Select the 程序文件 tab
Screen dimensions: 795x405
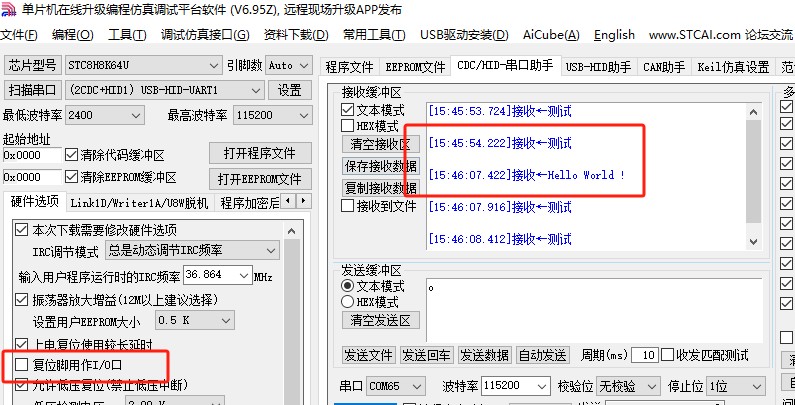[x=349, y=66]
